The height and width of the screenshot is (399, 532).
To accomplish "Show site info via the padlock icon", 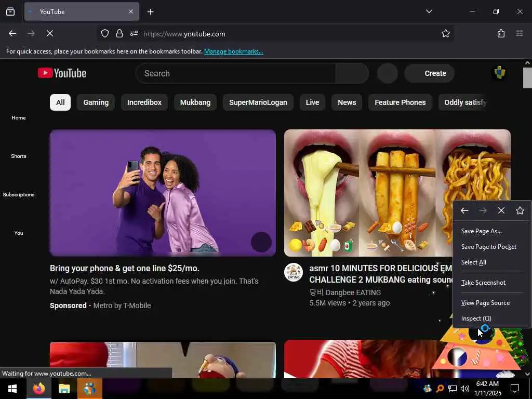I will 119,33.
